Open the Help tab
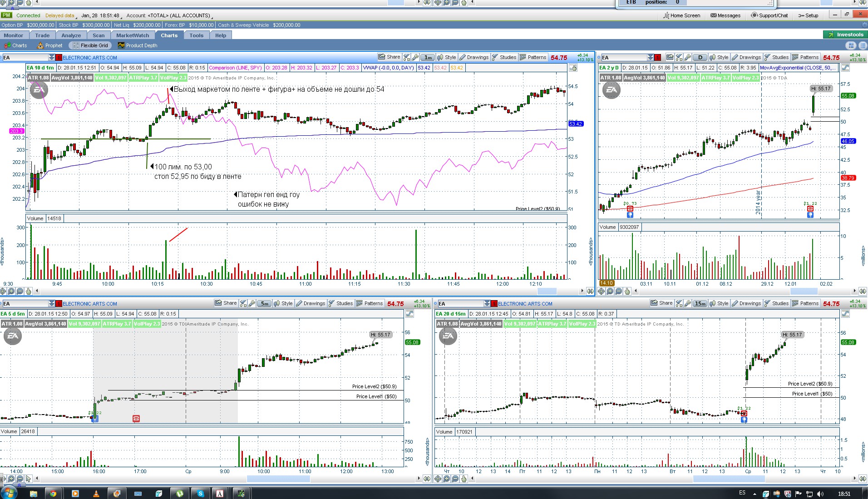The image size is (868, 499). pos(221,35)
